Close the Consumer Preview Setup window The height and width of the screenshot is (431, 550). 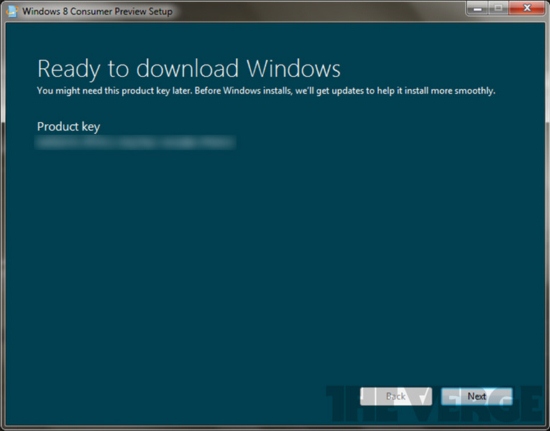[x=526, y=8]
